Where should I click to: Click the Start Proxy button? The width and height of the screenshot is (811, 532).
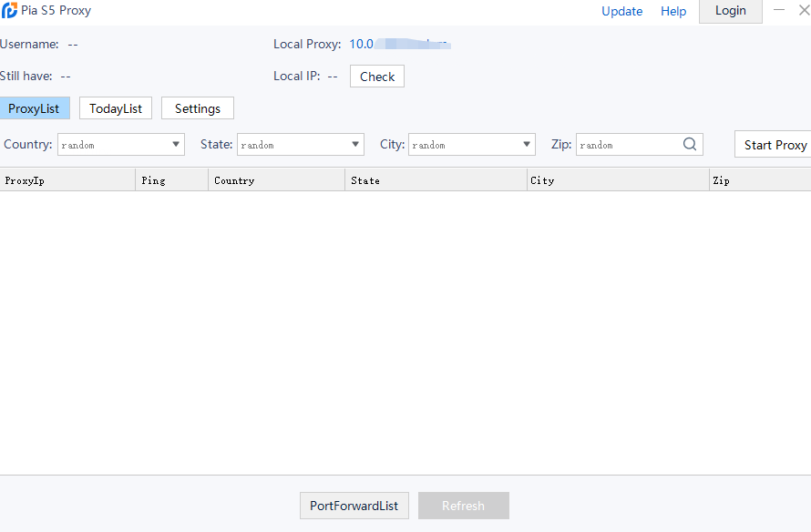(x=775, y=145)
